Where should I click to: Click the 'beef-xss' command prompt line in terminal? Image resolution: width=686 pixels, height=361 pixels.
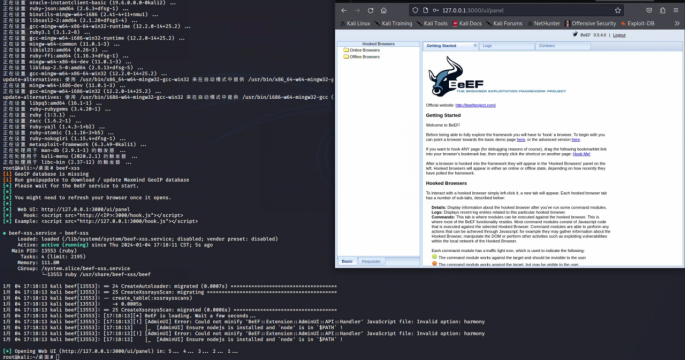41,168
